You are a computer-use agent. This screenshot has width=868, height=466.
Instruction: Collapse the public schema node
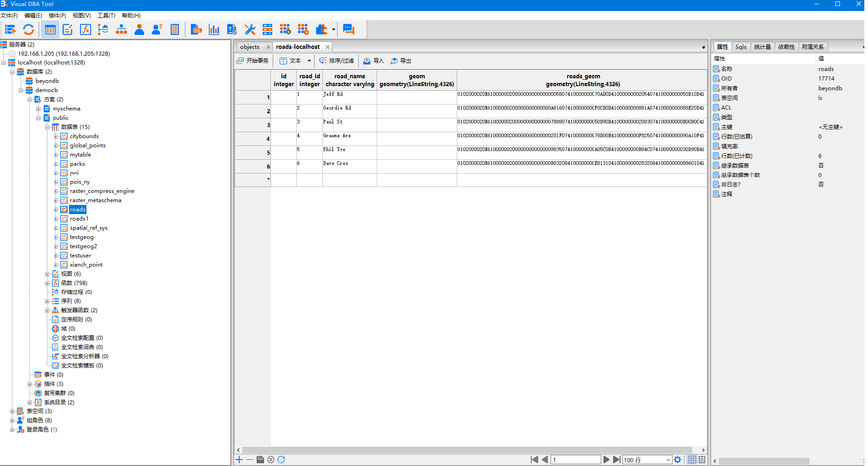[x=39, y=118]
